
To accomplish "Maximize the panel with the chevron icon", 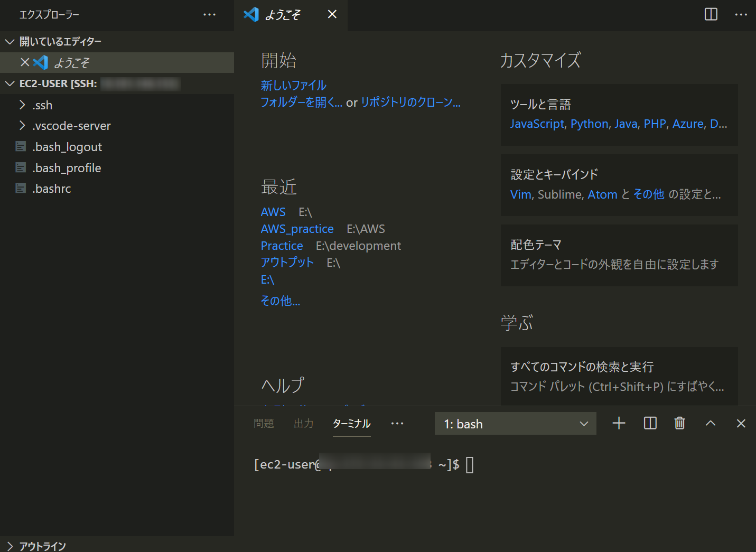I will click(711, 423).
